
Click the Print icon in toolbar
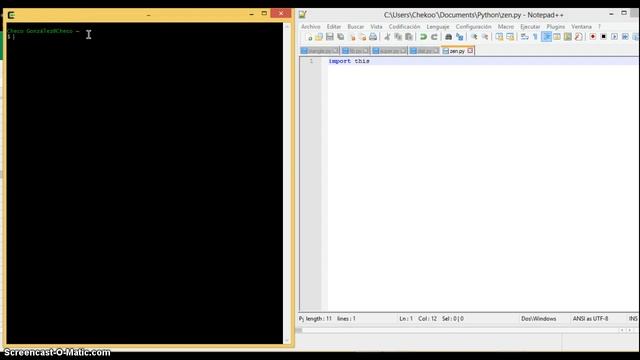(x=373, y=37)
